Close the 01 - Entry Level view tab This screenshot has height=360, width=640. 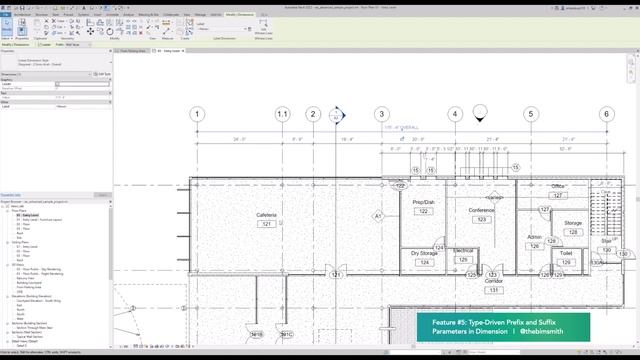pyautogui.click(x=183, y=51)
